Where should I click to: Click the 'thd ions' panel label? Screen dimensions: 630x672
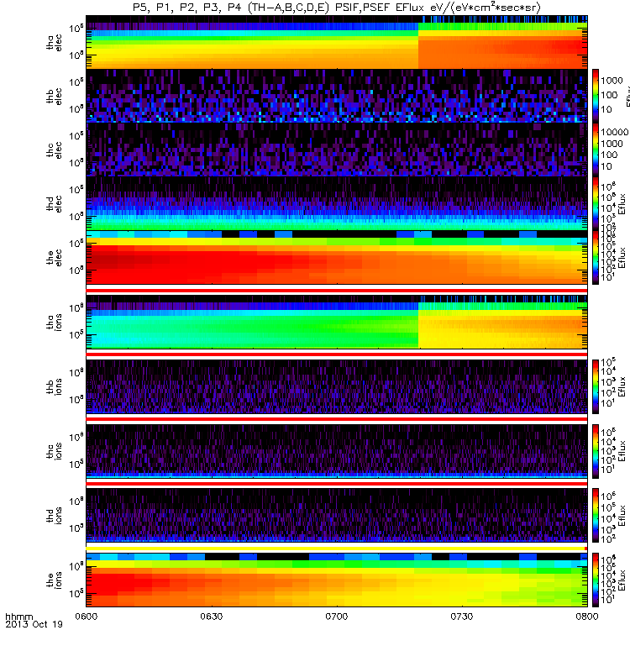point(54,515)
